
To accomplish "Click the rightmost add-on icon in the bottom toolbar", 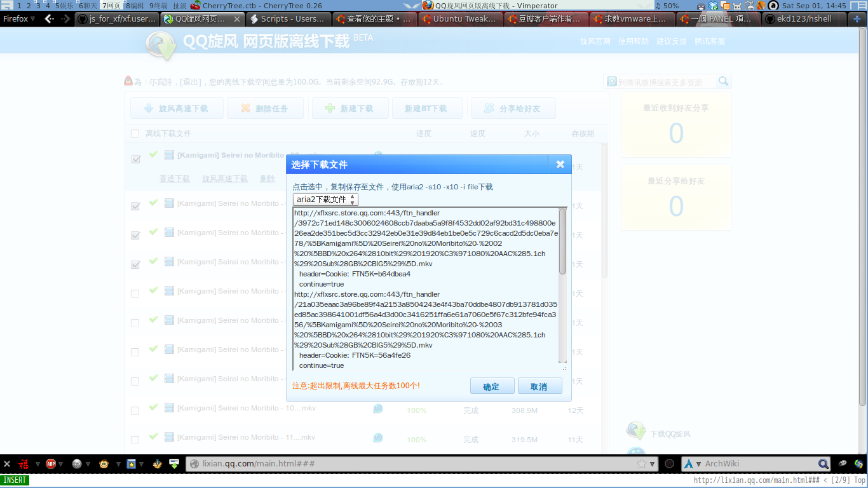I will pos(859,464).
